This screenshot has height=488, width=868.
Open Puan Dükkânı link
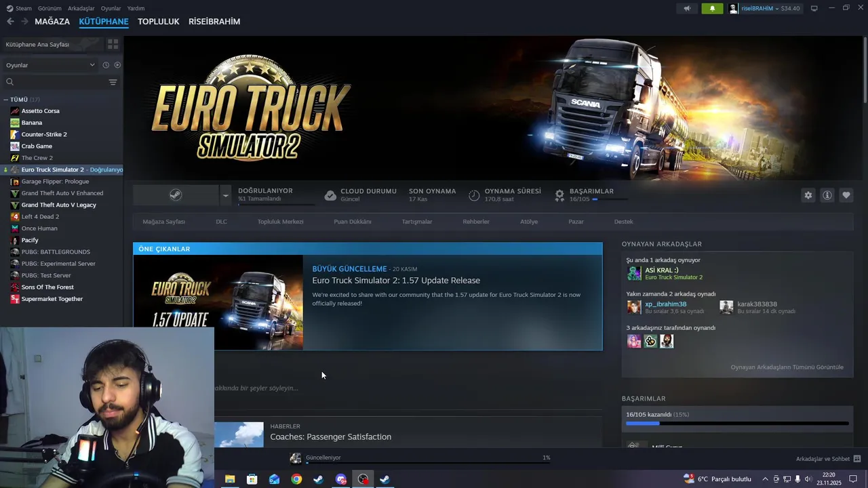point(353,222)
